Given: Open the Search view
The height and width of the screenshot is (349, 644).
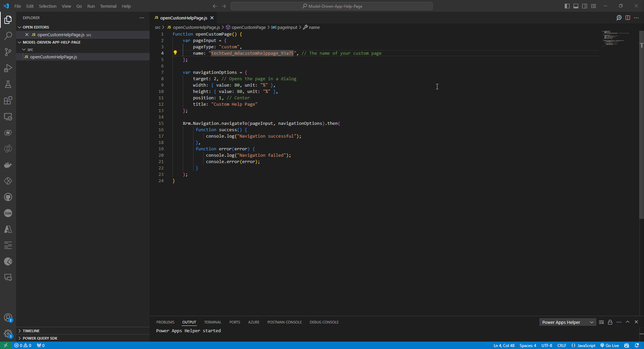Looking at the screenshot, I should point(8,36).
